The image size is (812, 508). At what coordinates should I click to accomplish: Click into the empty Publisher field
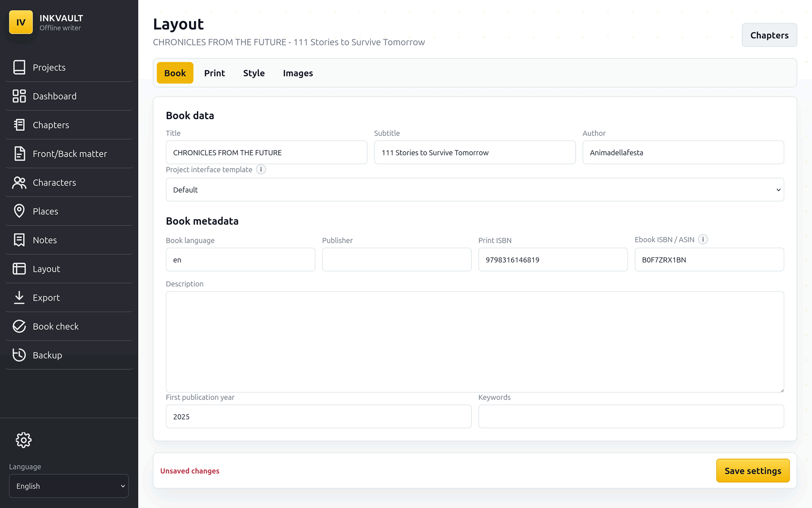pyautogui.click(x=397, y=260)
